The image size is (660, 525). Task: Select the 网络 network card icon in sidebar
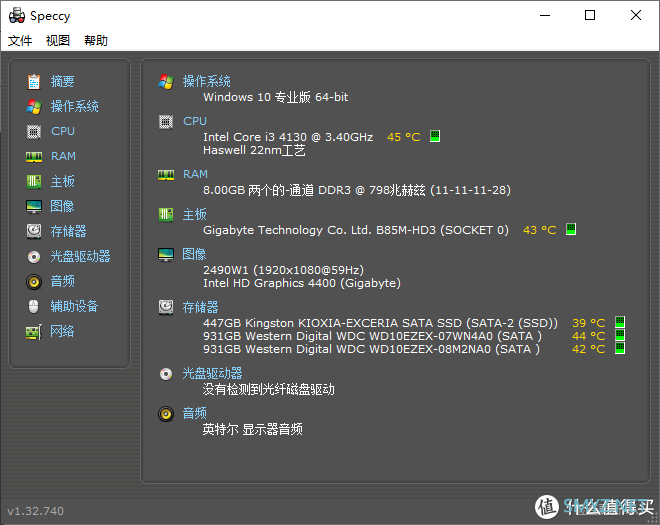point(34,332)
